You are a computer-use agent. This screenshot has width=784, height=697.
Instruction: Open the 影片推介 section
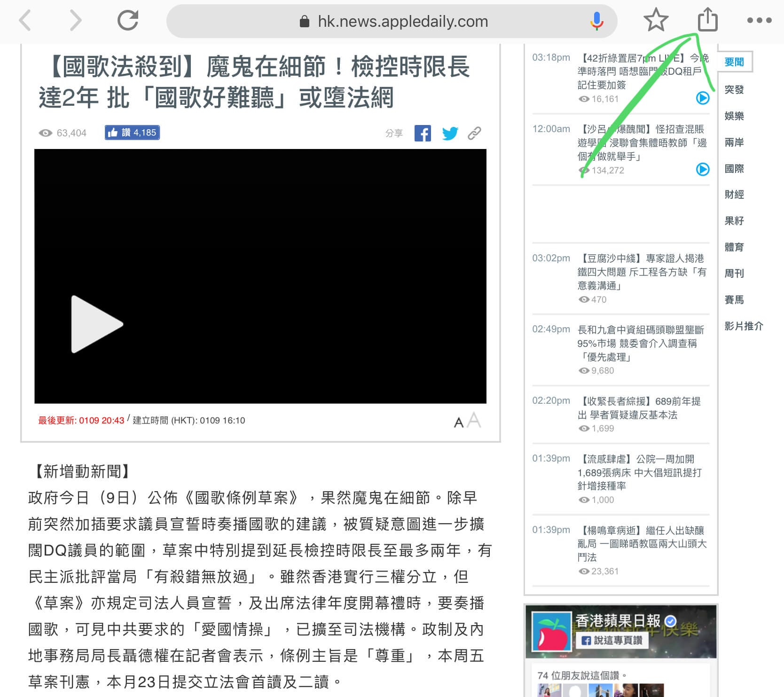point(744,326)
